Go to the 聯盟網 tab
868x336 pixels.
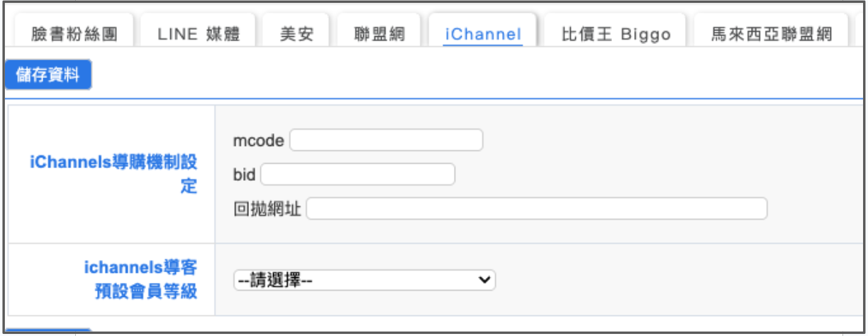pyautogui.click(x=379, y=33)
